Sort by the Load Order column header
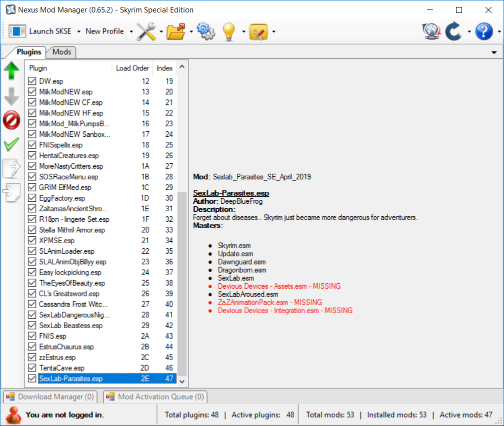504x426 pixels. (x=132, y=68)
